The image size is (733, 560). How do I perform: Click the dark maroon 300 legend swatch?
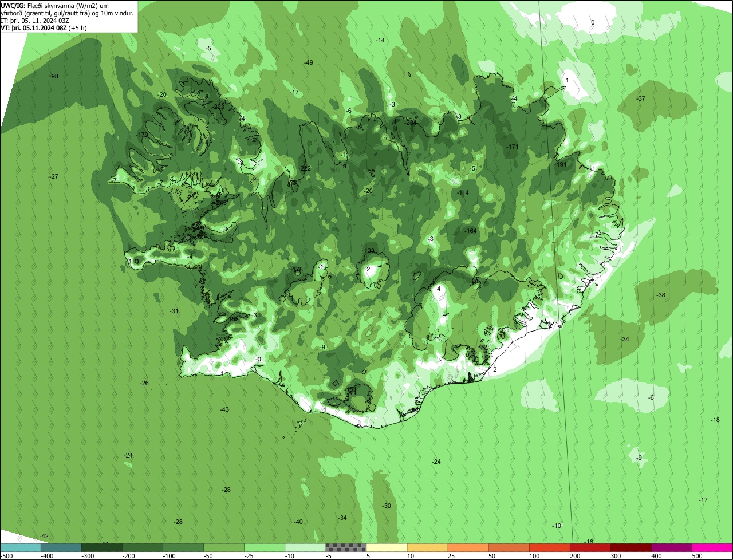click(x=630, y=548)
